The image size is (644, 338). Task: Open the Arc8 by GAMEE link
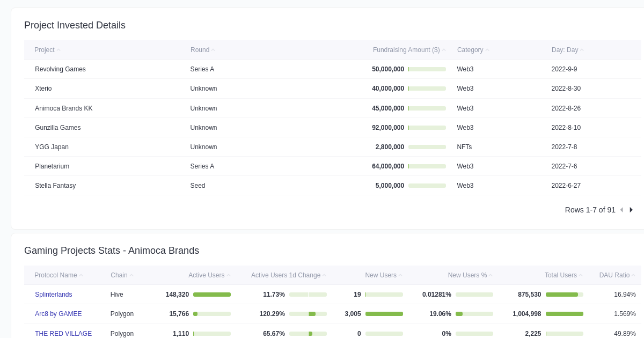pos(58,313)
